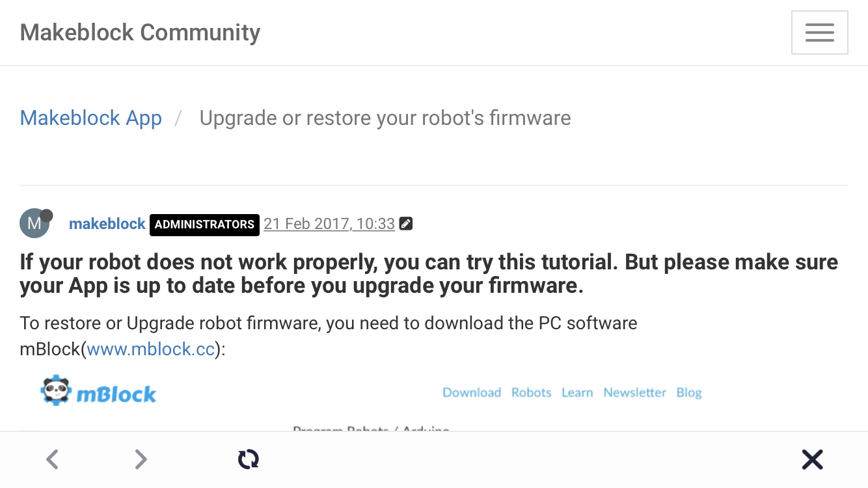Click the pencil edited-post icon
Viewport: 868px width, 488px height.
(x=406, y=224)
